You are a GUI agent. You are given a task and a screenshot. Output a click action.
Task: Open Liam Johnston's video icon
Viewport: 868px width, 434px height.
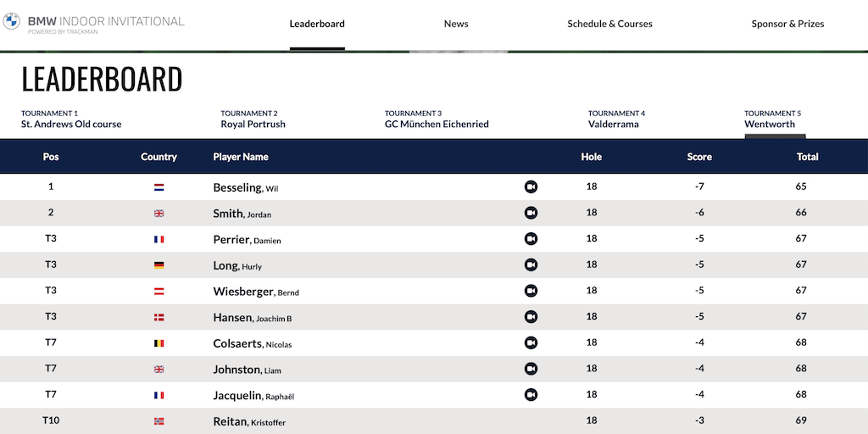pos(531,369)
